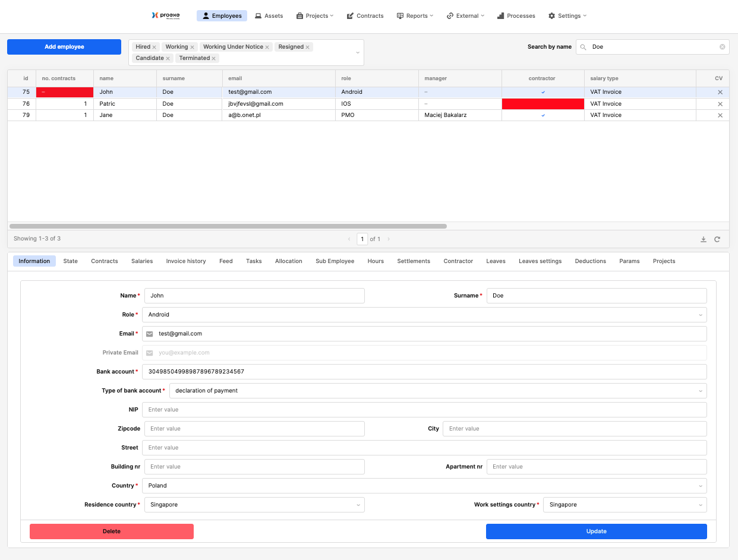
Task: Remove the Hired filter tag
Action: pyautogui.click(x=154, y=47)
